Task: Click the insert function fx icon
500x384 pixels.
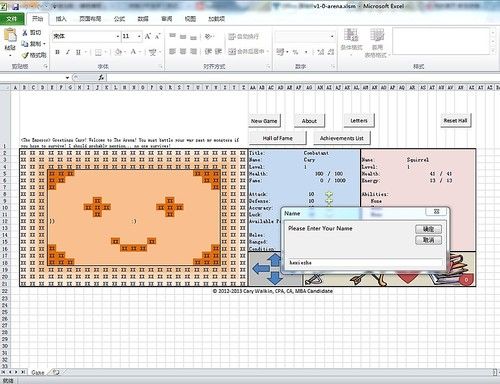Action: [101, 78]
